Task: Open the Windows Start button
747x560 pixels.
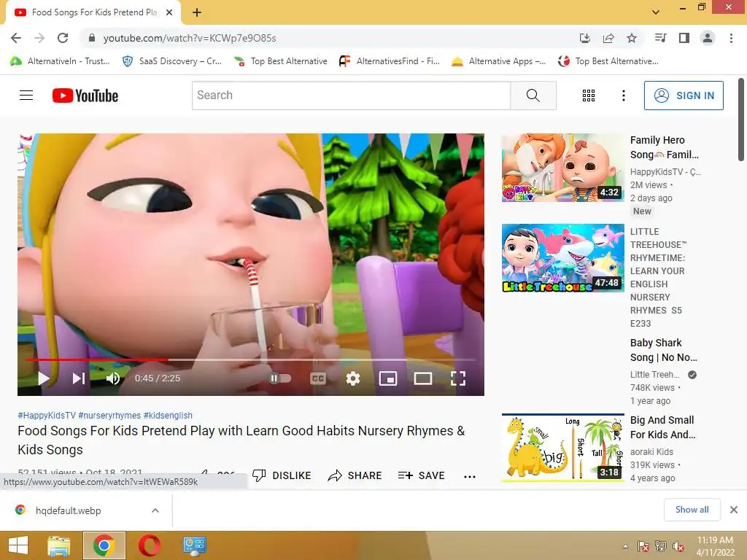Action: (18, 545)
